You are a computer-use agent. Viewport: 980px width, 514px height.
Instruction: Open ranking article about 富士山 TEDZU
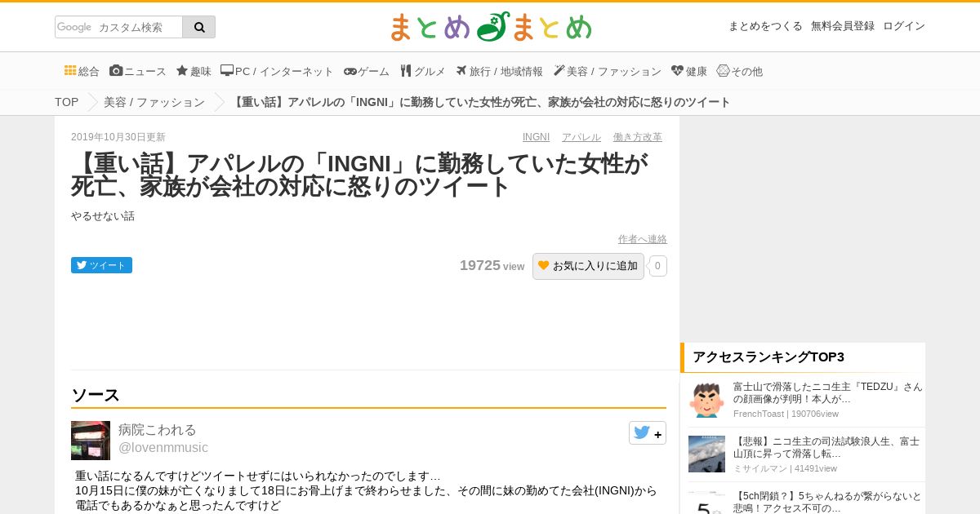point(828,393)
